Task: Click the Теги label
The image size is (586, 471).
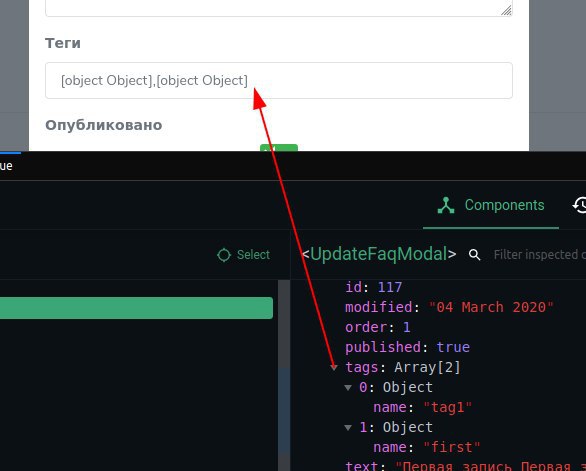Action: point(63,43)
